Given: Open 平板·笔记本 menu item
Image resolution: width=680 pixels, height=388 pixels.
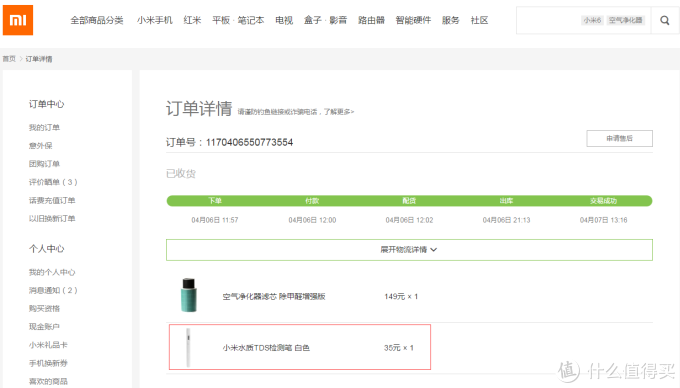Looking at the screenshot, I should click(x=238, y=20).
